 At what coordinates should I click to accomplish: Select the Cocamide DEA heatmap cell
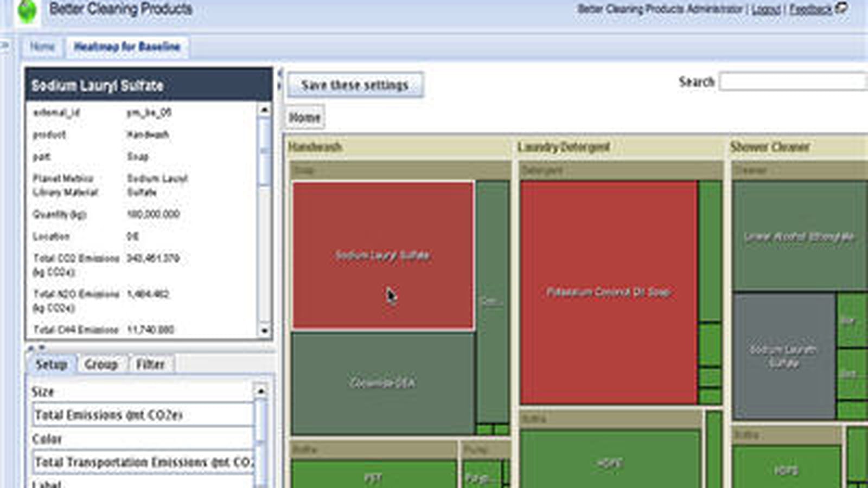coord(383,383)
